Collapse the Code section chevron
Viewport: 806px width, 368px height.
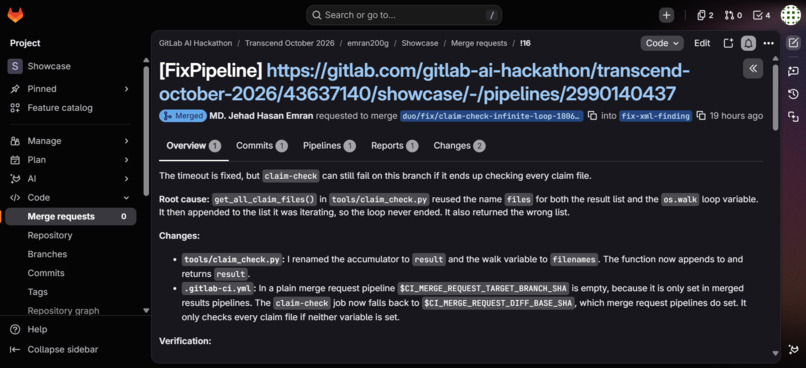126,198
